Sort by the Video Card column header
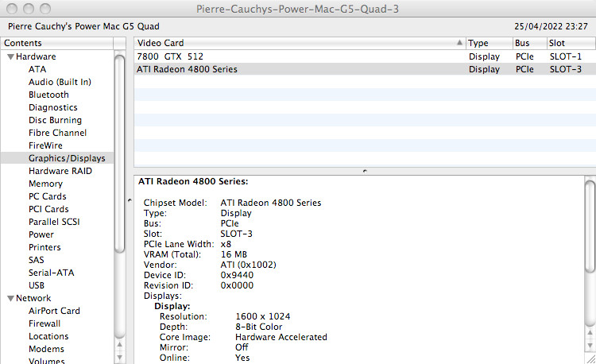Image resolution: width=596 pixels, height=364 pixels. [300, 43]
